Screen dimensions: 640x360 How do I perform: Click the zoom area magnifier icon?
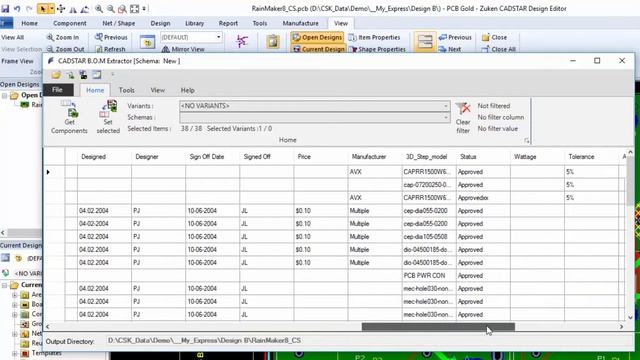[122, 9]
